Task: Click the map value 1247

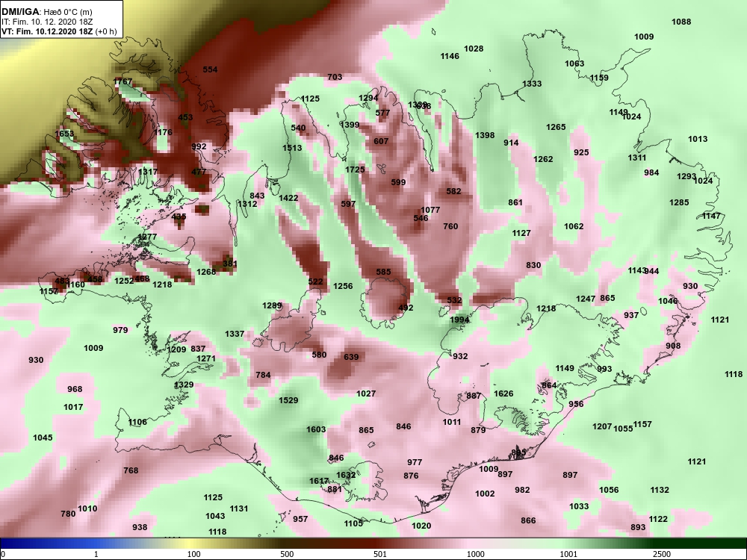Action: 586,299
